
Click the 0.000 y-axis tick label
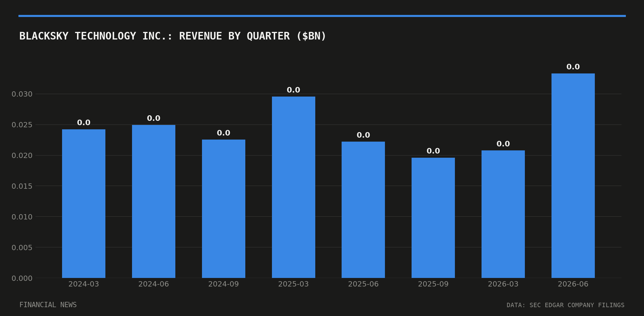(22, 278)
